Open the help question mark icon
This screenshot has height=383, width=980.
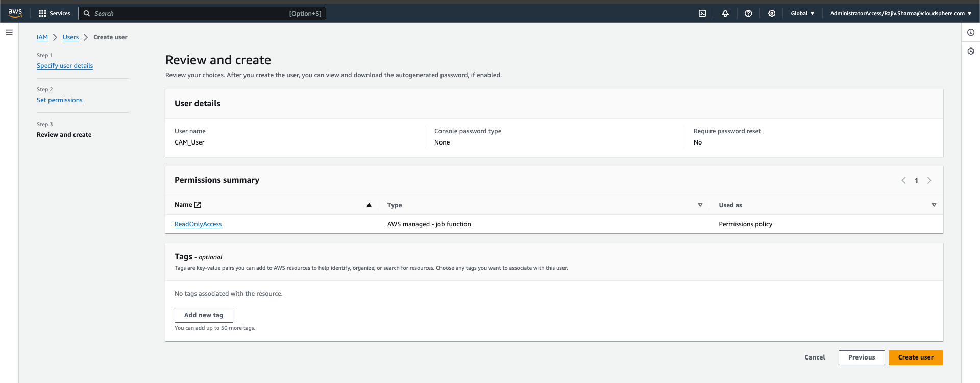tap(748, 13)
